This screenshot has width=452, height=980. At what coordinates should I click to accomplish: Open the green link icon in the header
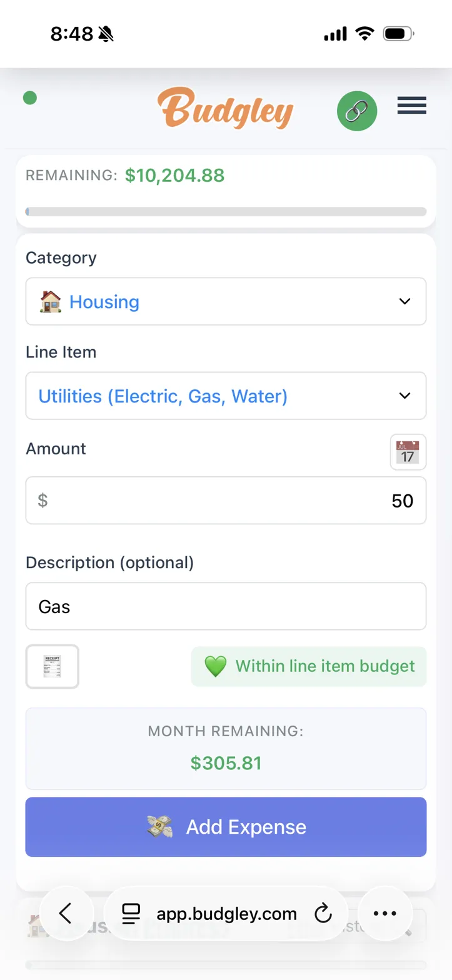pos(356,111)
